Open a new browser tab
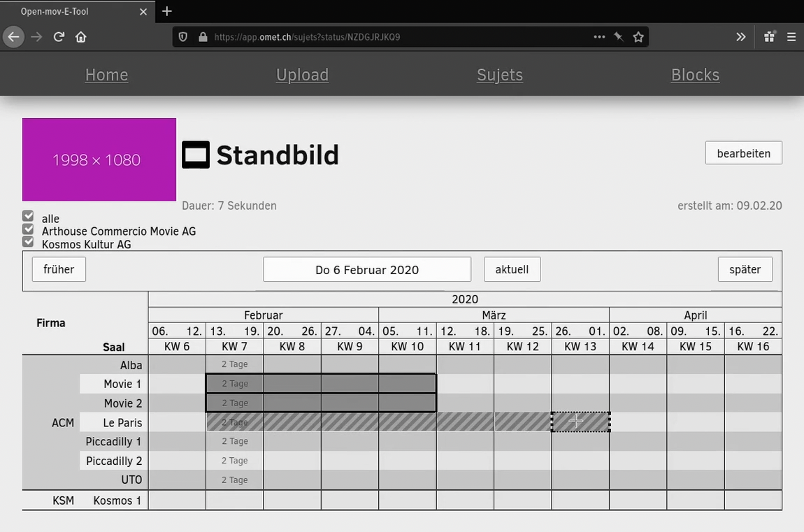The width and height of the screenshot is (804, 532). click(167, 11)
